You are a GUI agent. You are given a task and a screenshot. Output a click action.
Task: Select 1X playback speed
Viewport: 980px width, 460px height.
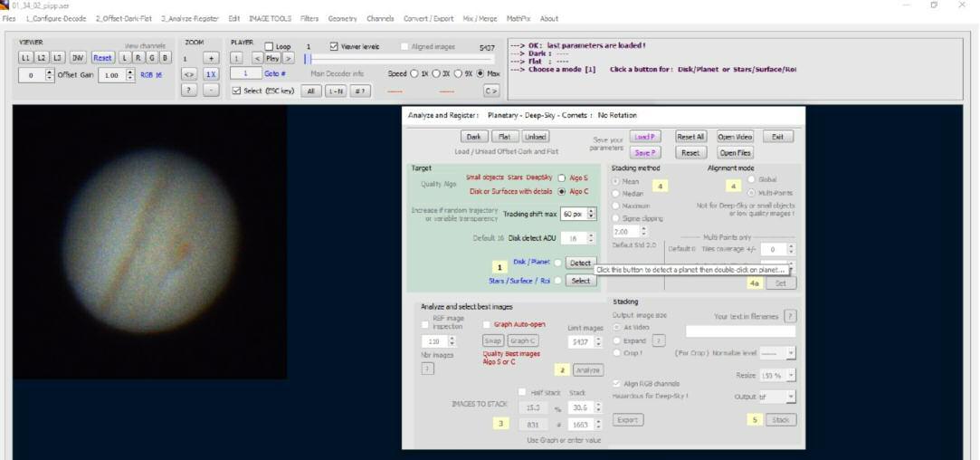[x=414, y=73]
